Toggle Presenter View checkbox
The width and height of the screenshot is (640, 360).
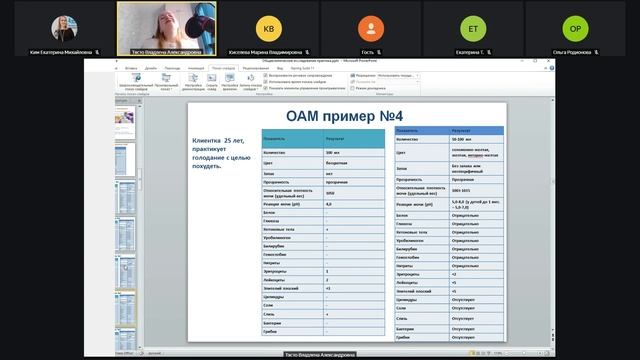point(353,88)
